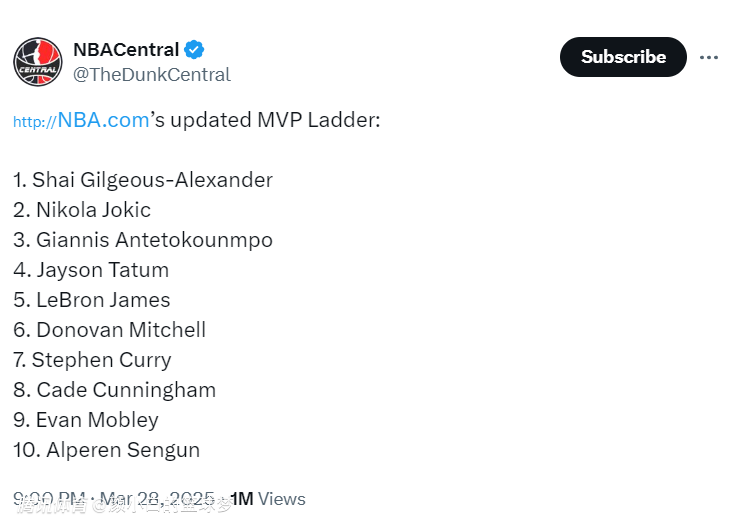Click the NBACentral profile avatar
This screenshot has height=529, width=730.
coord(38,61)
